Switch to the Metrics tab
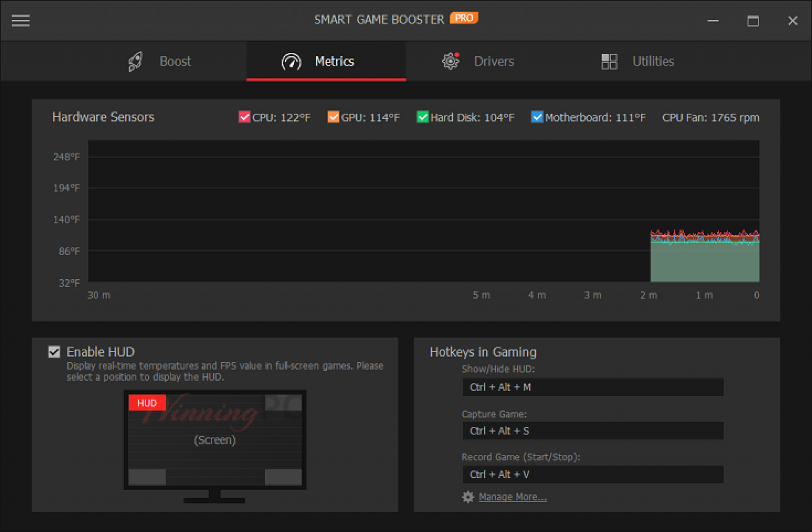Viewport: 812px width, 532px height. click(x=326, y=61)
